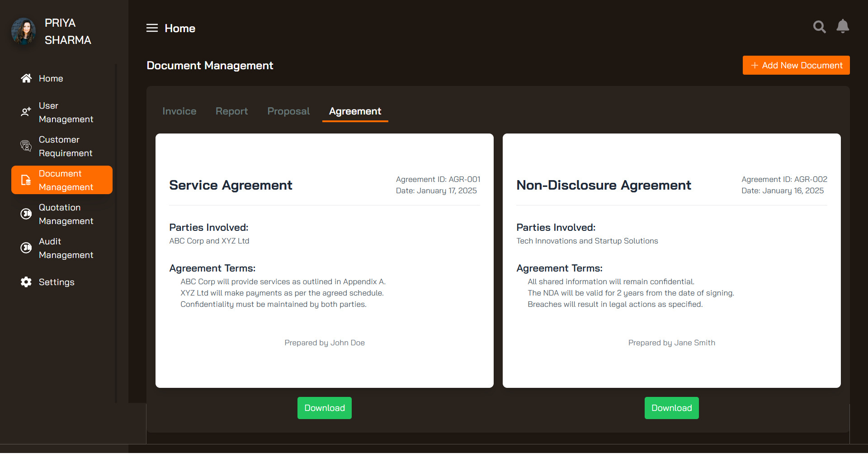Click 'The NDA will be valid' term
This screenshot has height=458, width=868.
coord(631,293)
